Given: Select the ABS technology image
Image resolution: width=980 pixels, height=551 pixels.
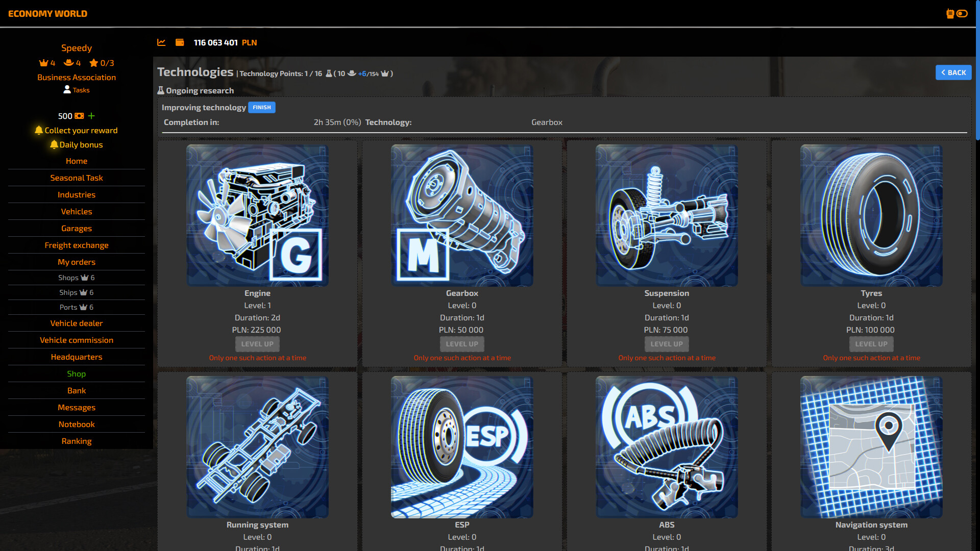Looking at the screenshot, I should pos(667,447).
